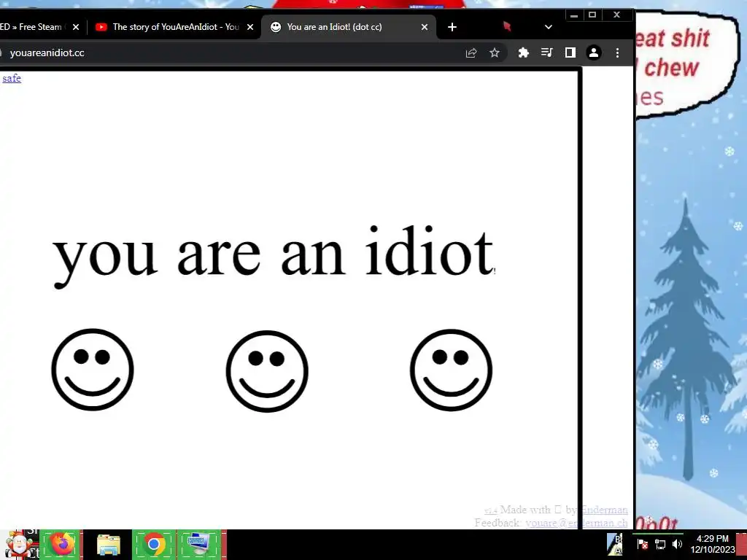Open the Chrome three-dot menu

(617, 52)
